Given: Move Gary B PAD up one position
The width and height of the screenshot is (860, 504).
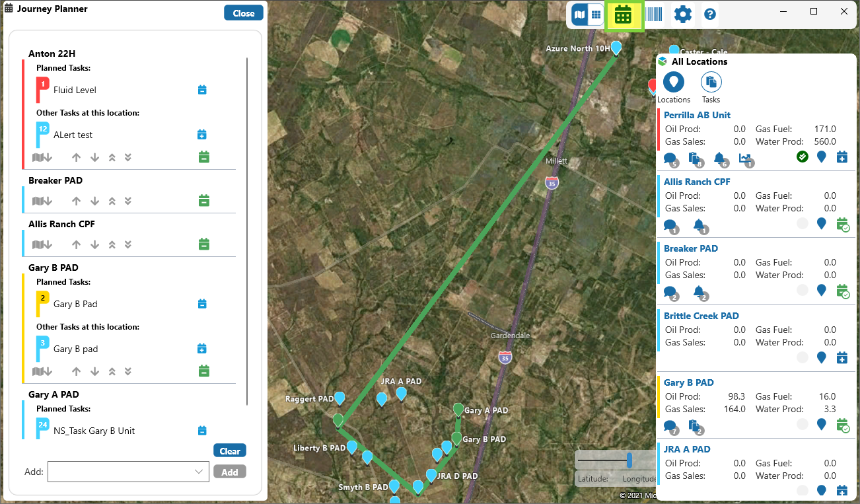Looking at the screenshot, I should tap(77, 371).
